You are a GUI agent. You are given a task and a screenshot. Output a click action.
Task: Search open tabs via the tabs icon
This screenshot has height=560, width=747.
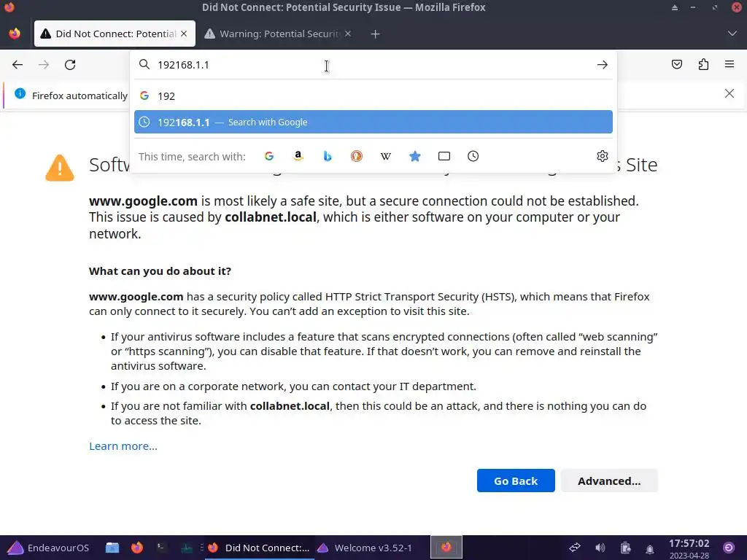444,156
